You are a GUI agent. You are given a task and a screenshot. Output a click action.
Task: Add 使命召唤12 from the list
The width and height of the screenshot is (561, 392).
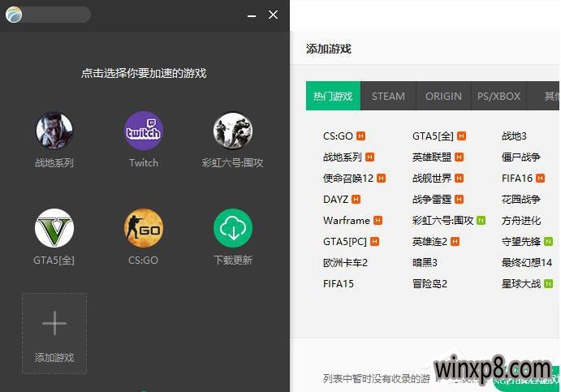pos(348,178)
